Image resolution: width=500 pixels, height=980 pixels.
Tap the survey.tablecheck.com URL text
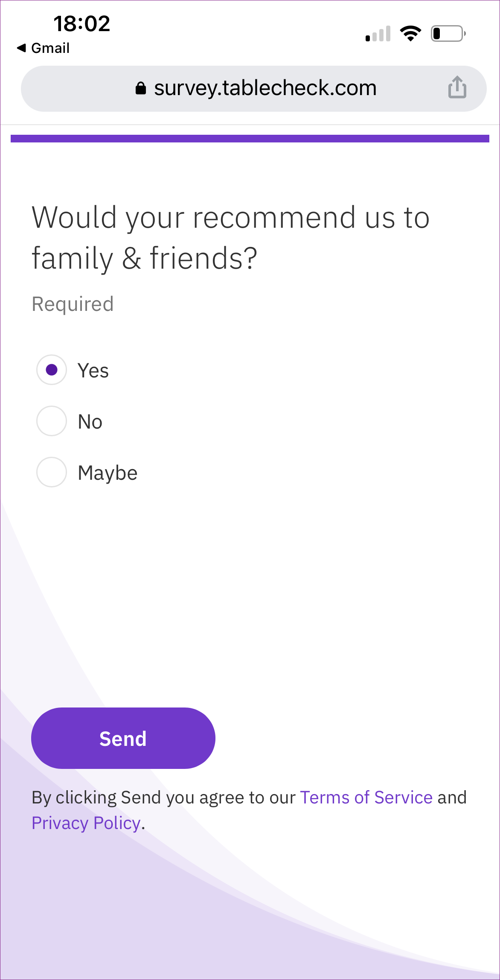coord(265,88)
